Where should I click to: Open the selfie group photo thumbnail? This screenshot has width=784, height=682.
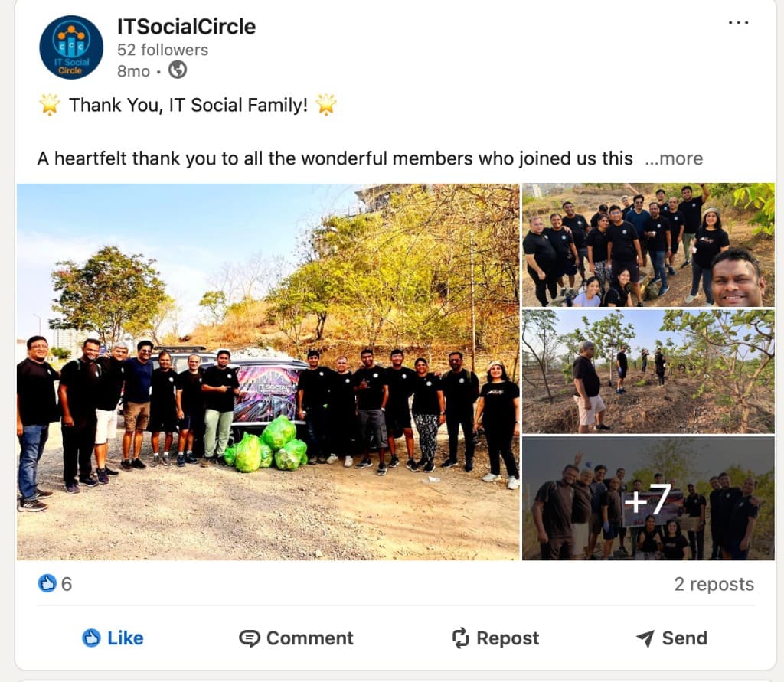pyautogui.click(x=648, y=245)
